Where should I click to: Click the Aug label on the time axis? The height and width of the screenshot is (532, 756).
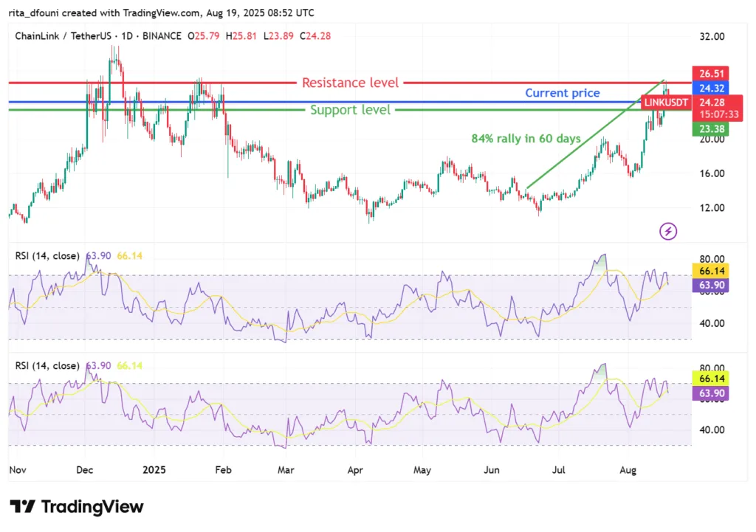tap(628, 469)
